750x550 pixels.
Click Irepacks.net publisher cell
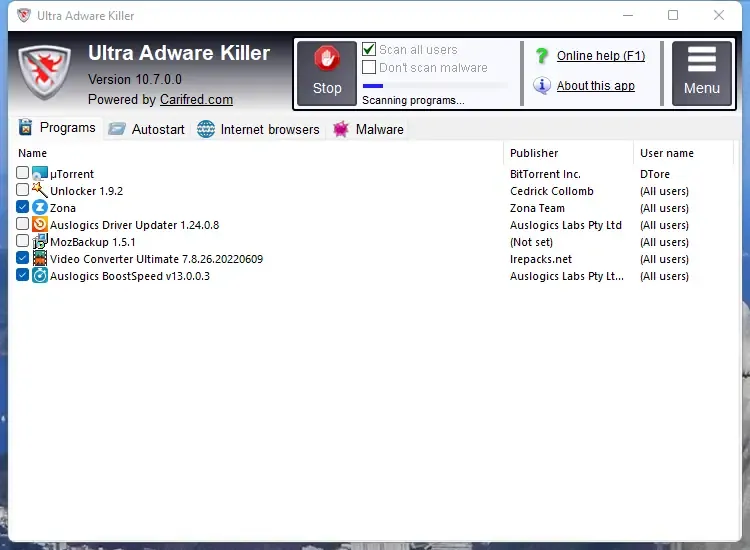(x=541, y=259)
